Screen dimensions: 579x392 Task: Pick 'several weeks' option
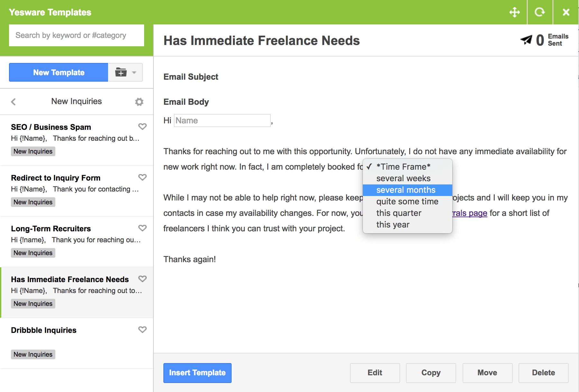click(403, 178)
